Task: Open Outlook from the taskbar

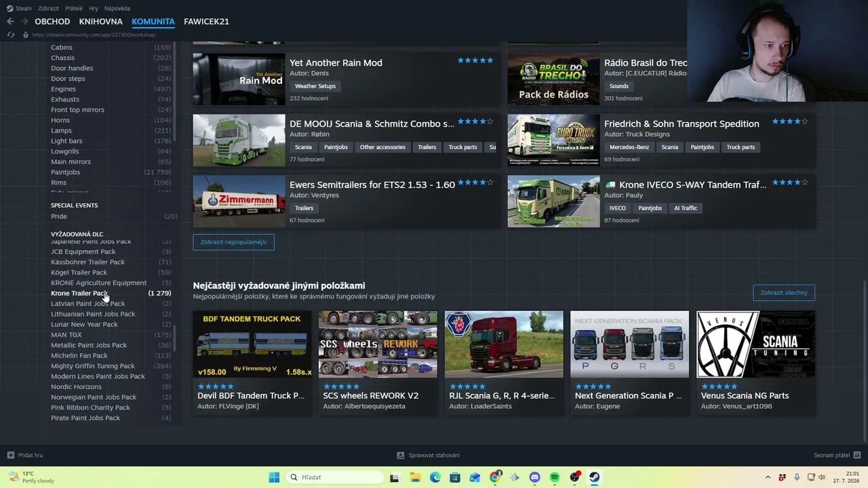Action: pos(475,477)
